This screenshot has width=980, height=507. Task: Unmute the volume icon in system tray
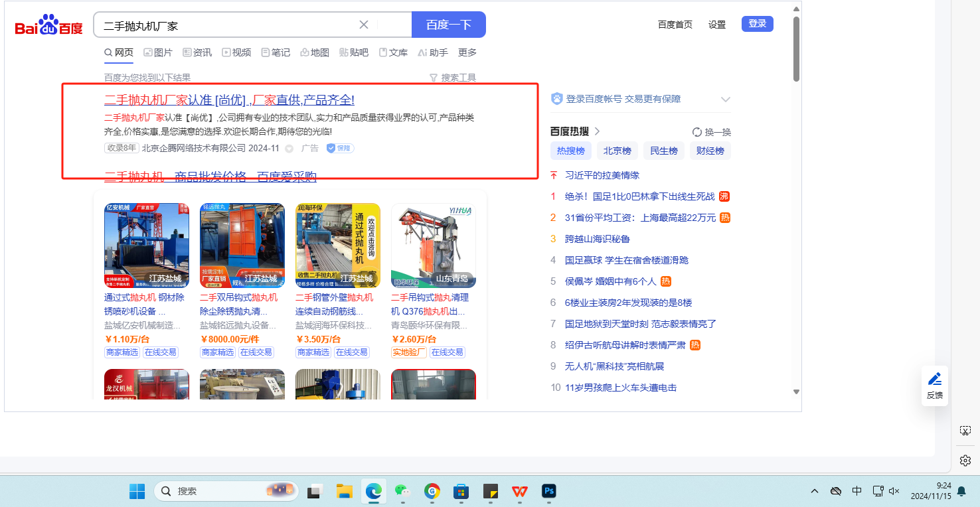[x=894, y=491]
